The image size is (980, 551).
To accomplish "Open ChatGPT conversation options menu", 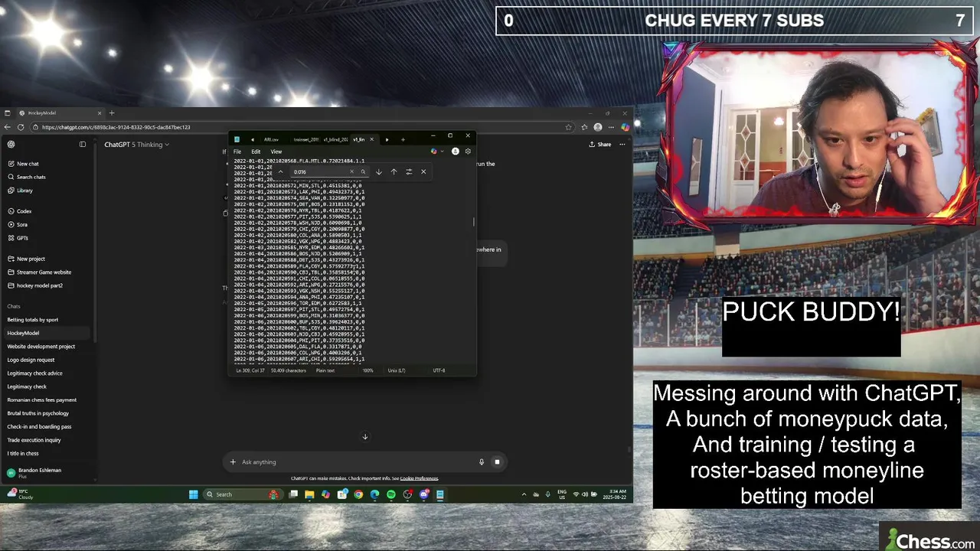I will (x=622, y=145).
